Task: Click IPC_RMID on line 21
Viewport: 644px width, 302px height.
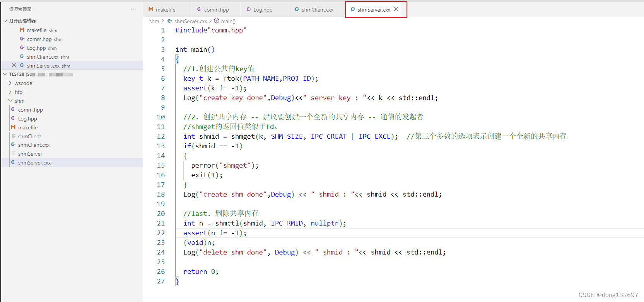Action: pos(287,223)
